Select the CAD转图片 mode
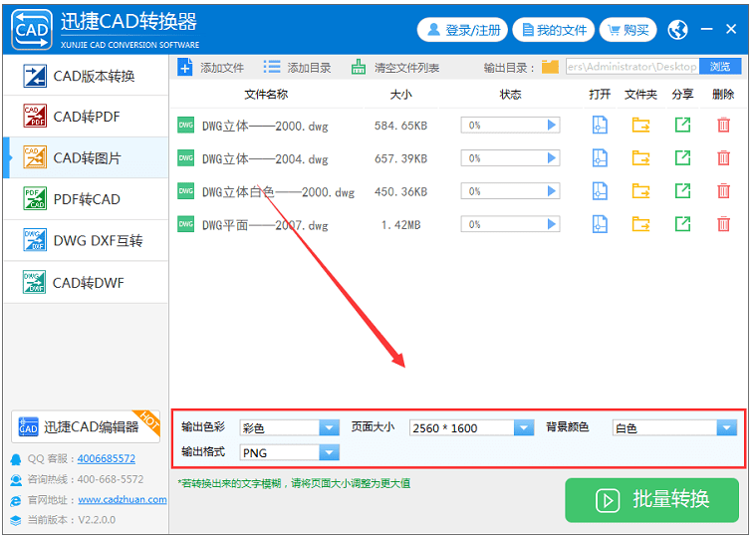Viewport: 756px width, 537px height. pos(86,157)
